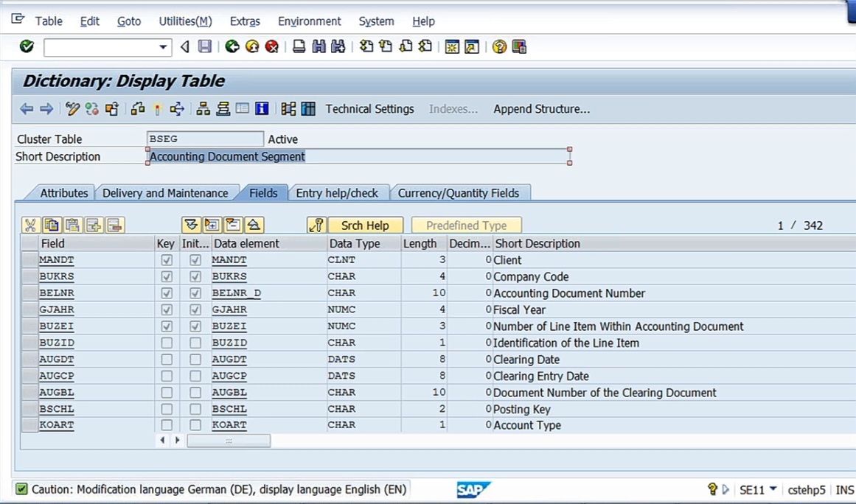Screen dimensions: 856x504
Task: Switch to the Entry help/check tab
Action: coord(337,193)
